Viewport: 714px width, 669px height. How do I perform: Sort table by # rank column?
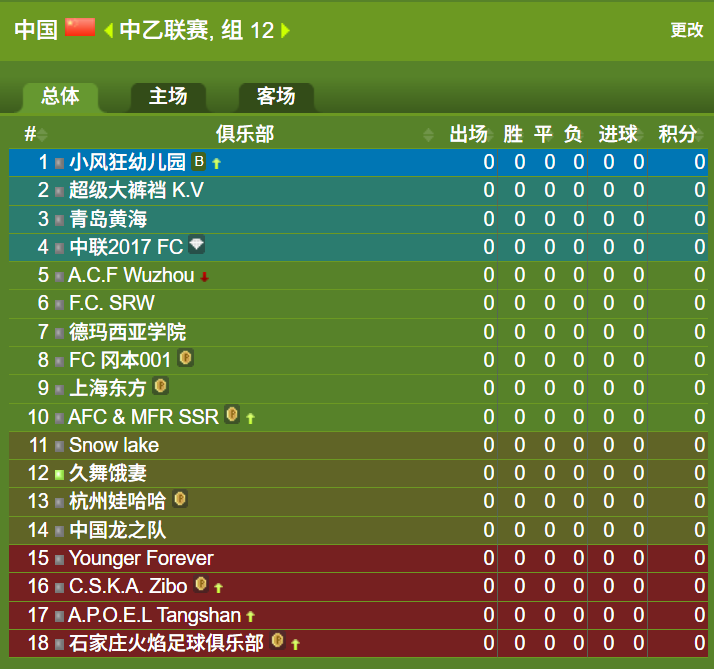pos(42,135)
